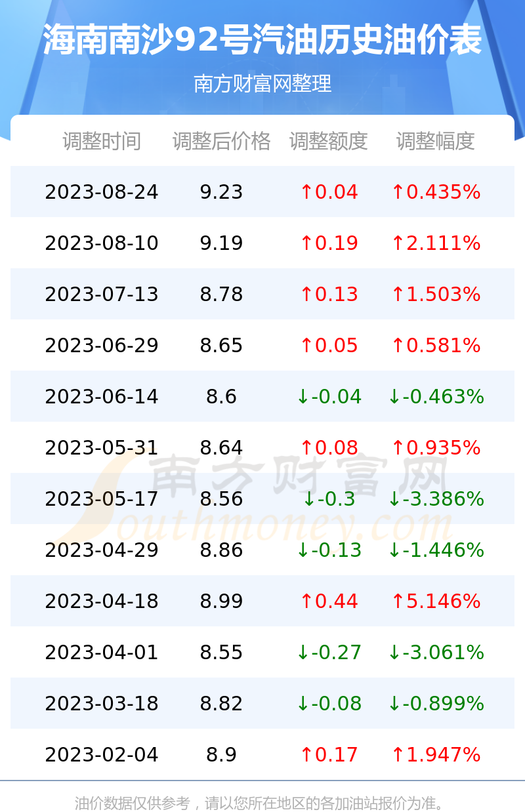Select the date 2023-04-29
Screen dimensions: 525x812
click(102, 550)
